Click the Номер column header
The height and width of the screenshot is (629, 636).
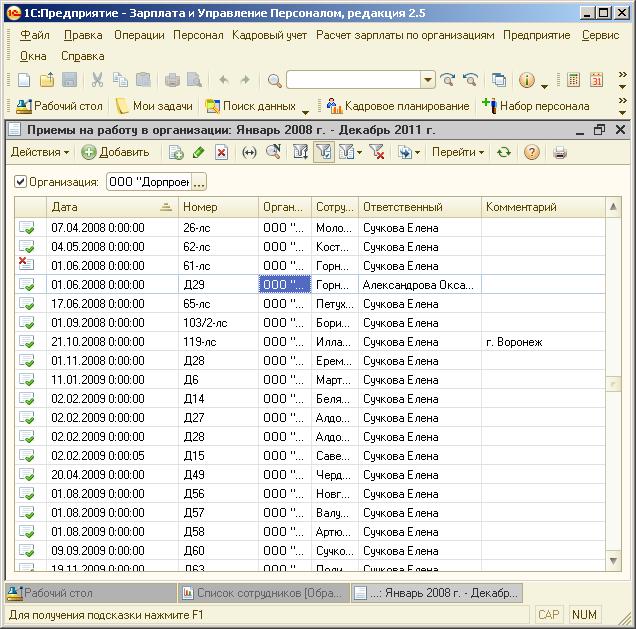coord(218,207)
